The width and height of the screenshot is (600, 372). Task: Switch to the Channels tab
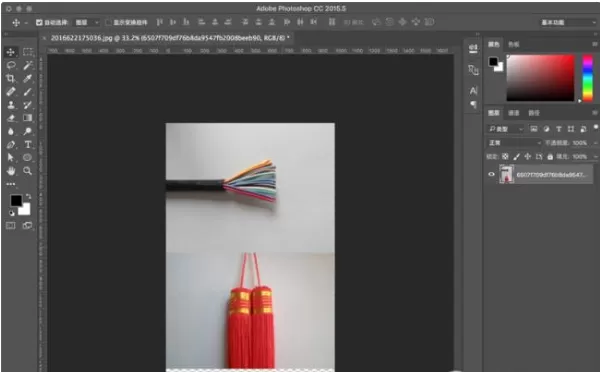click(x=514, y=113)
